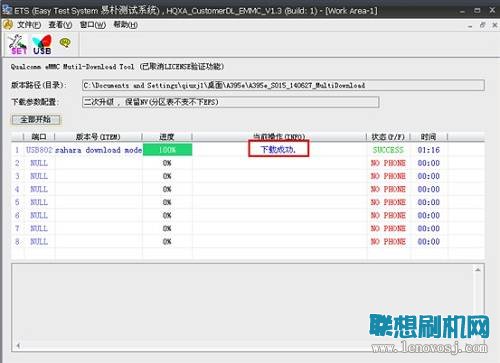
Task: Minimize the inner Work Area-1 window
Action: tap(470, 25)
